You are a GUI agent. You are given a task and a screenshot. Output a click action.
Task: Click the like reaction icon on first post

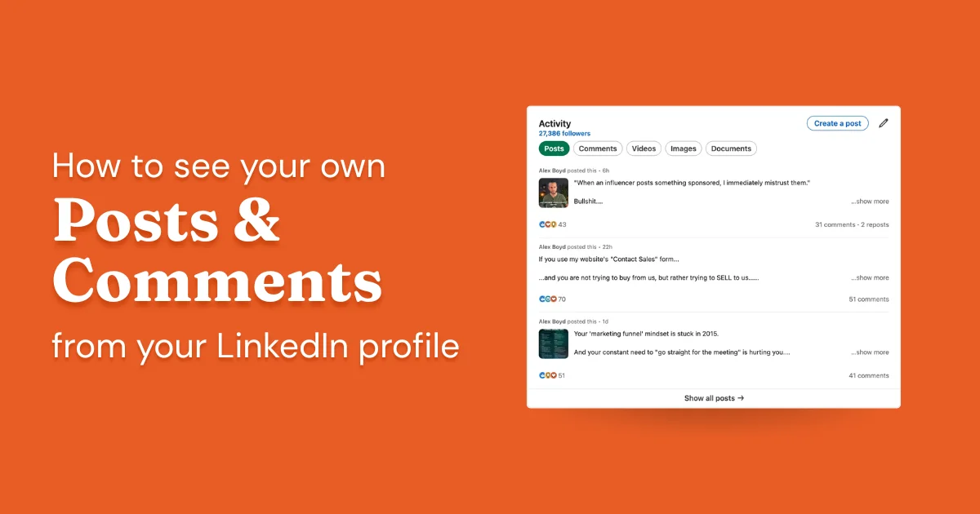pyautogui.click(x=542, y=224)
